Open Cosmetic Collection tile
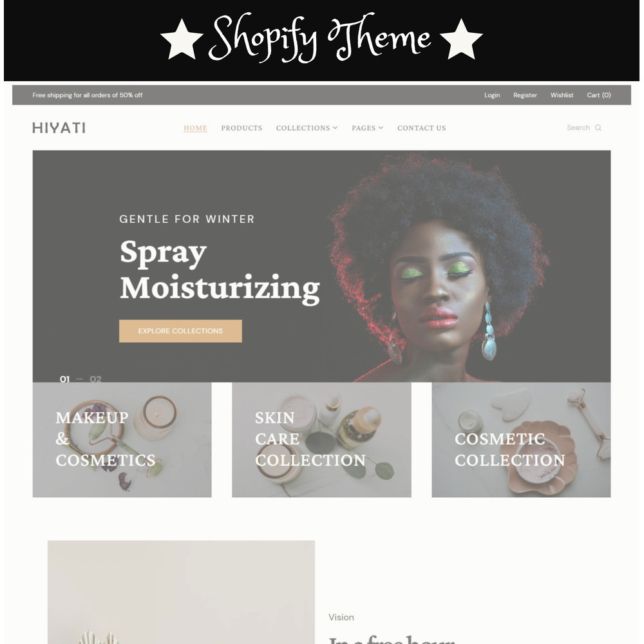This screenshot has width=644, height=644. click(x=521, y=440)
